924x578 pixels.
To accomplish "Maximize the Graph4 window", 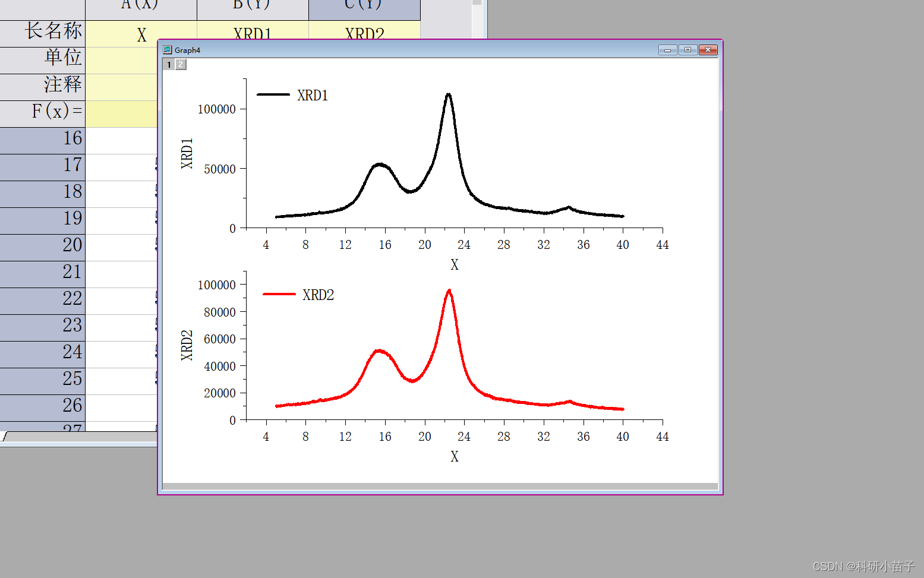I will tap(688, 50).
